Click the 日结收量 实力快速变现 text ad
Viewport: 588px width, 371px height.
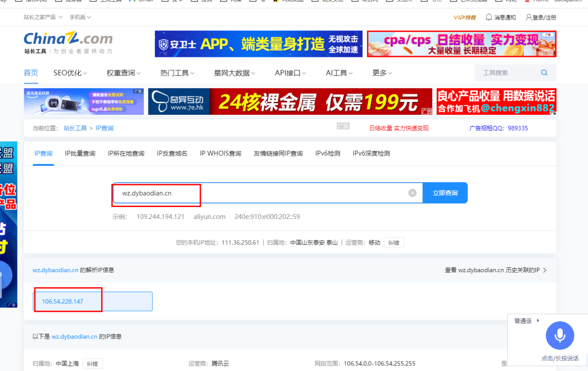399,128
